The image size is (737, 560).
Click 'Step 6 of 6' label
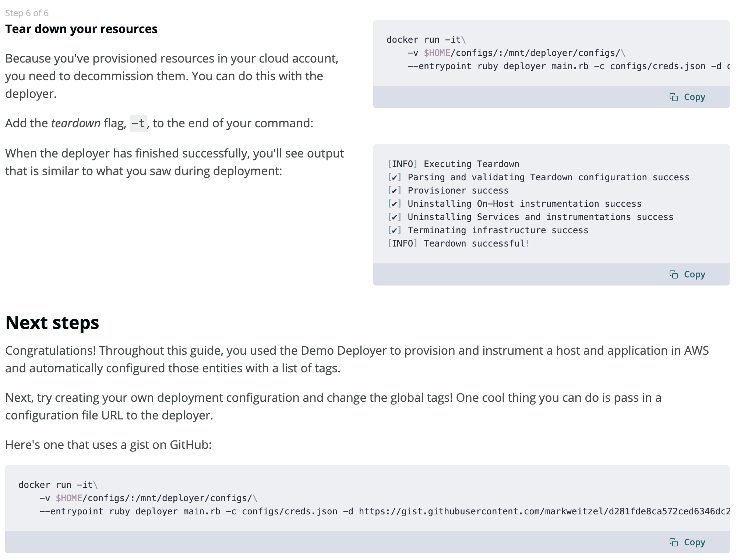(x=27, y=13)
